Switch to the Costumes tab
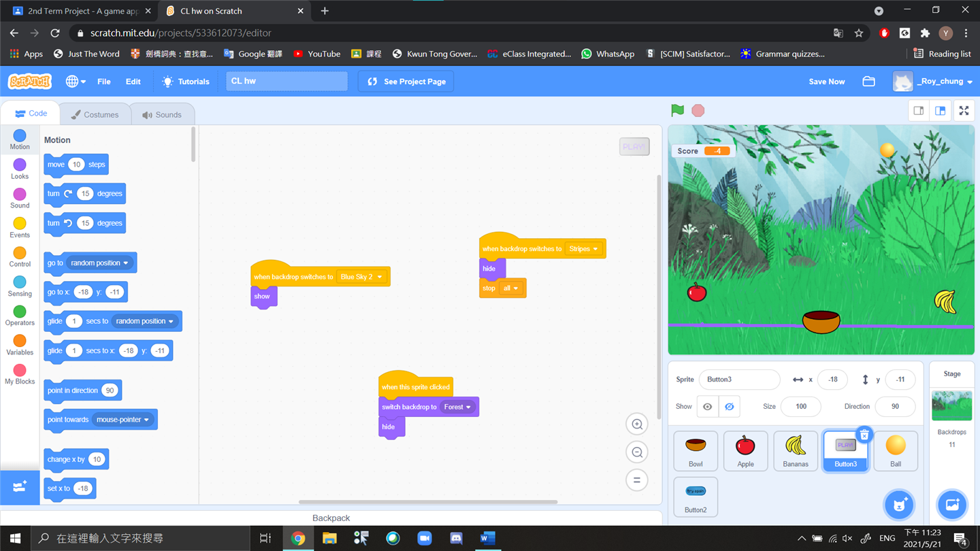 (x=95, y=114)
